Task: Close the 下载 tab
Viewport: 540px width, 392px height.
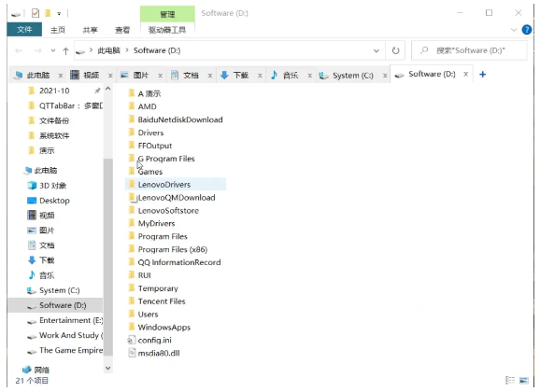Action: (260, 76)
